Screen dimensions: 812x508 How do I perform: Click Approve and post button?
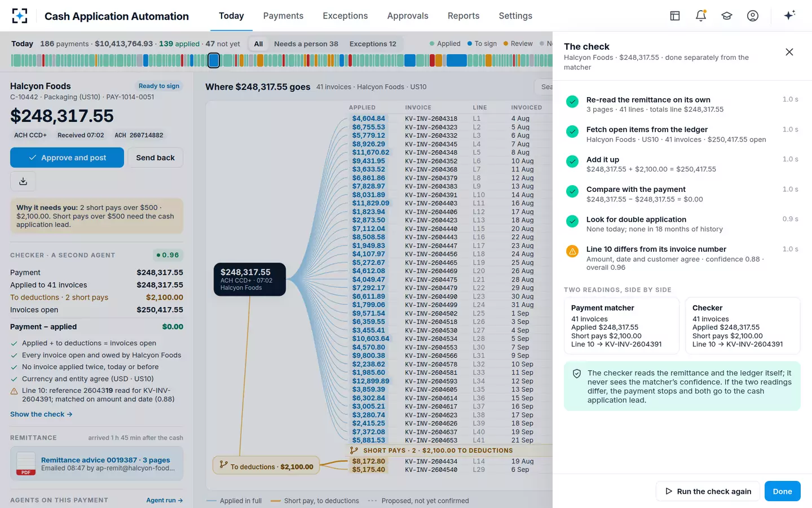point(67,157)
